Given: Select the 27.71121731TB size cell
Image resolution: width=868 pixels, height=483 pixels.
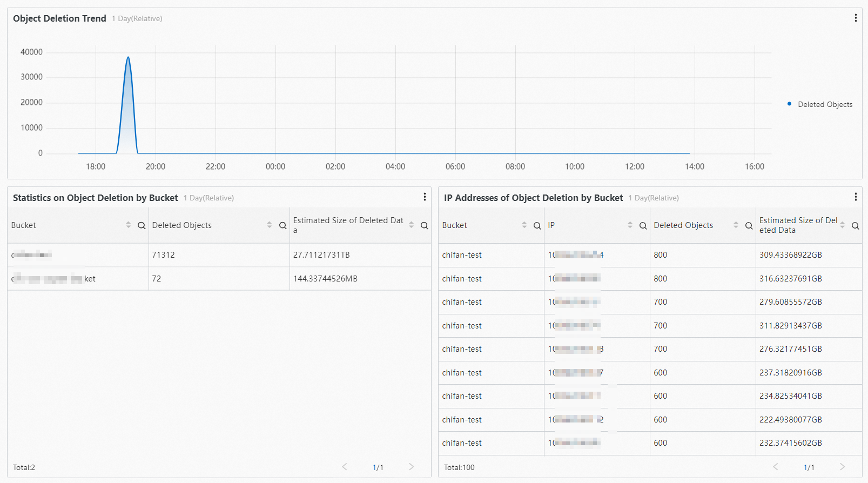Looking at the screenshot, I should pos(360,255).
